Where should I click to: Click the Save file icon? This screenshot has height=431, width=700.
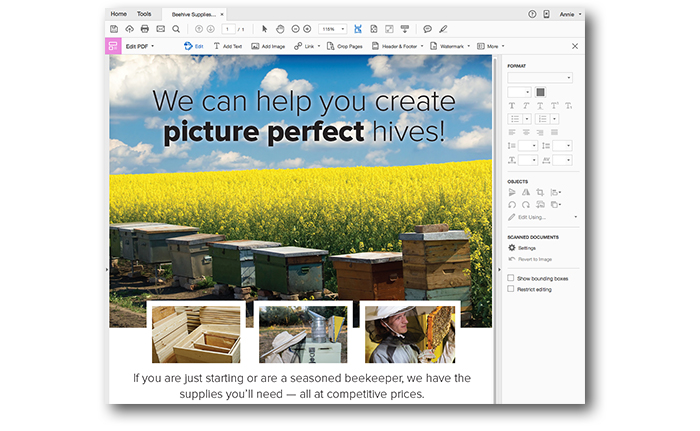tap(114, 29)
